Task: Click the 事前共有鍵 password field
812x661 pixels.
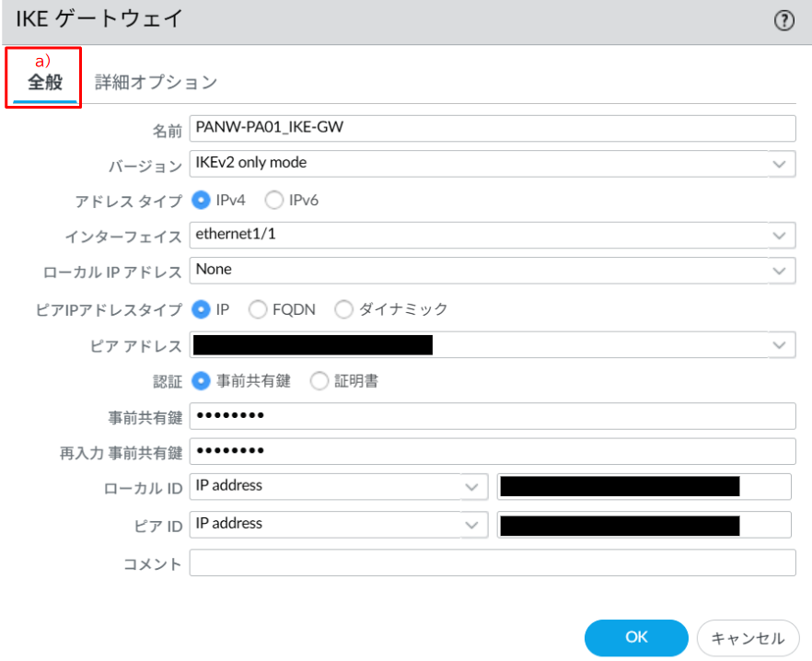Action: pos(493,416)
